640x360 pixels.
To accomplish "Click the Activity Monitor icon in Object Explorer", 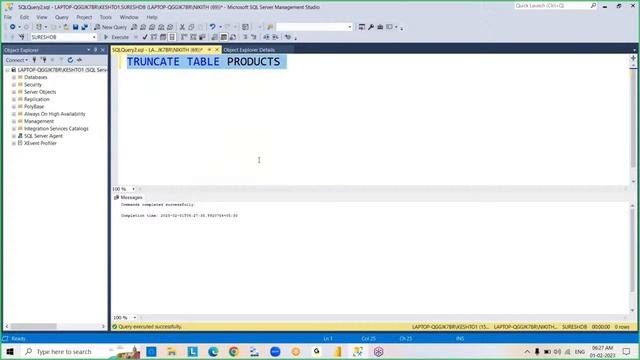I will click(80, 60).
